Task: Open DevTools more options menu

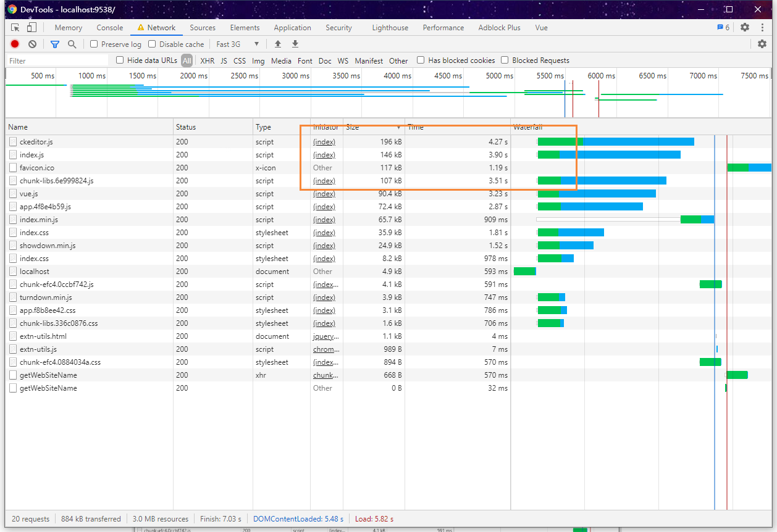Action: point(762,27)
